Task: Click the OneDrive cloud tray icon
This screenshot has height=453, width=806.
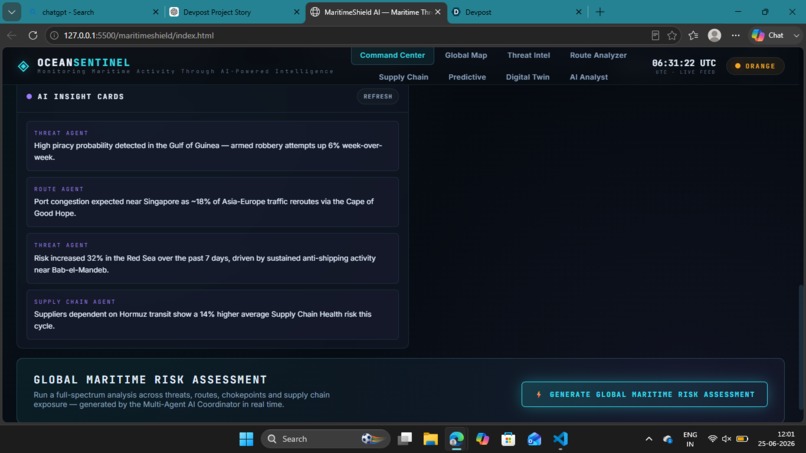Action: pos(668,439)
